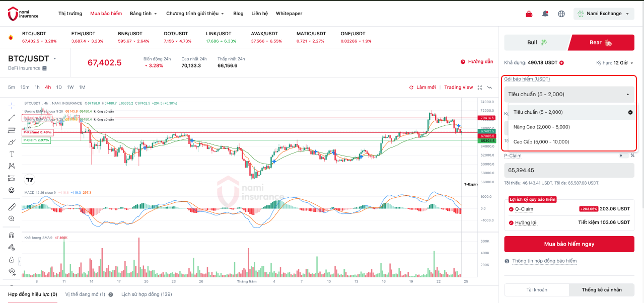The width and height of the screenshot is (644, 303).
Task: Lock all drawing tools
Action: (11, 259)
